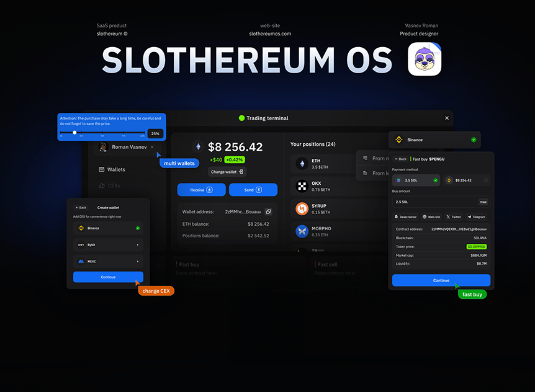Click Roman Vasnev's avatar picture

pos(103,147)
